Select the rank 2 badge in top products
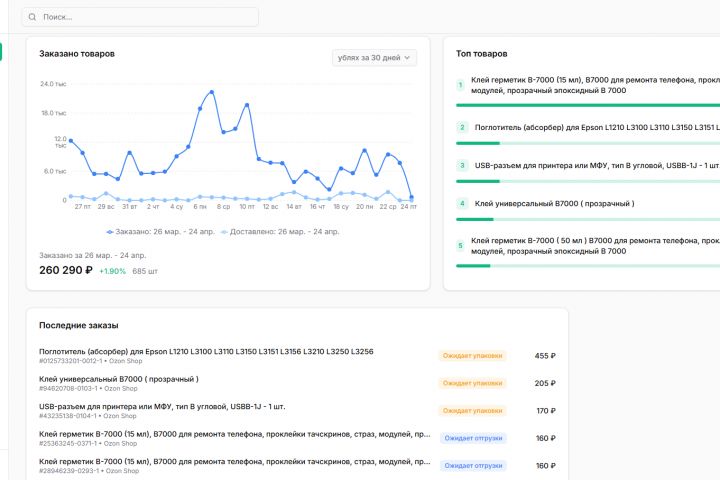720x480 pixels. tap(462, 127)
